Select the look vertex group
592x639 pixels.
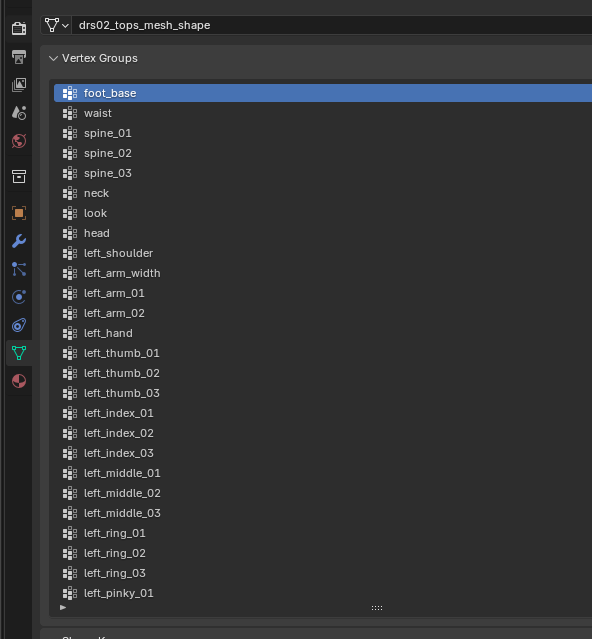323,213
